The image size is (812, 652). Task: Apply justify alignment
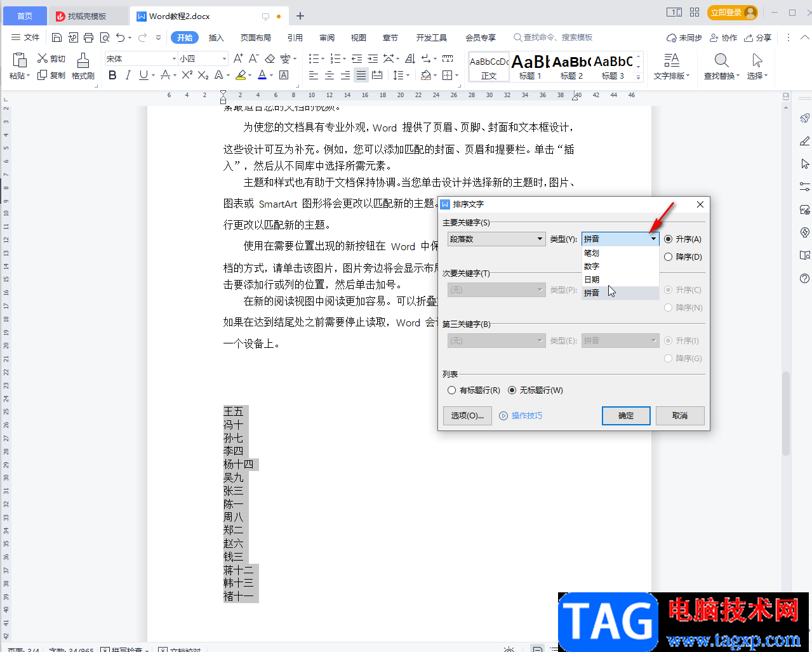(361, 75)
